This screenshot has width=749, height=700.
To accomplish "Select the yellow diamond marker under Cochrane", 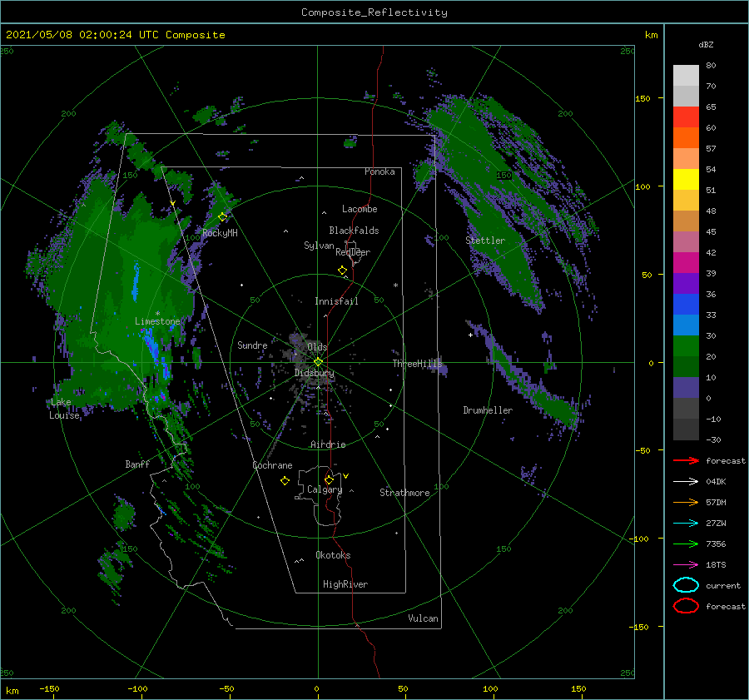I will pyautogui.click(x=285, y=481).
